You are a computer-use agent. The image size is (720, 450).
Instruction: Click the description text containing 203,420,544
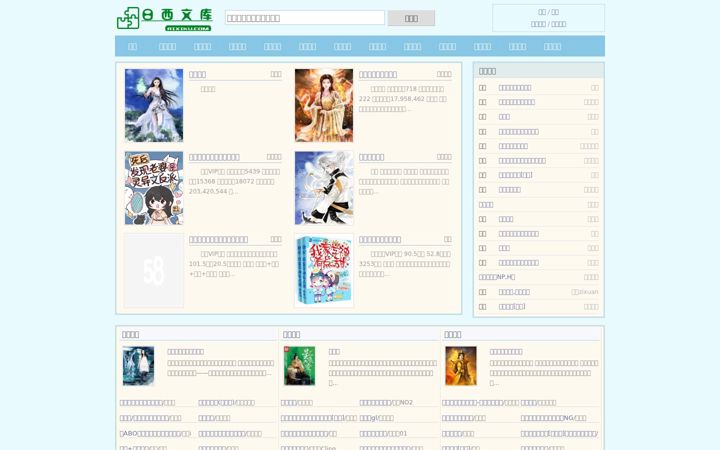[235, 181]
